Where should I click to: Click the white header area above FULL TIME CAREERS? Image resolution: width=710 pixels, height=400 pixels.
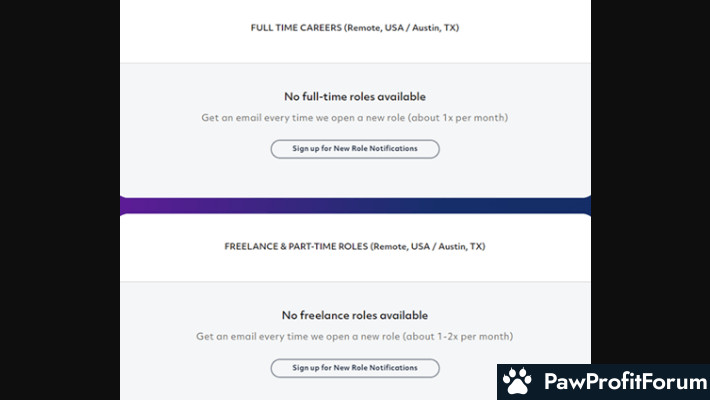[355, 9]
